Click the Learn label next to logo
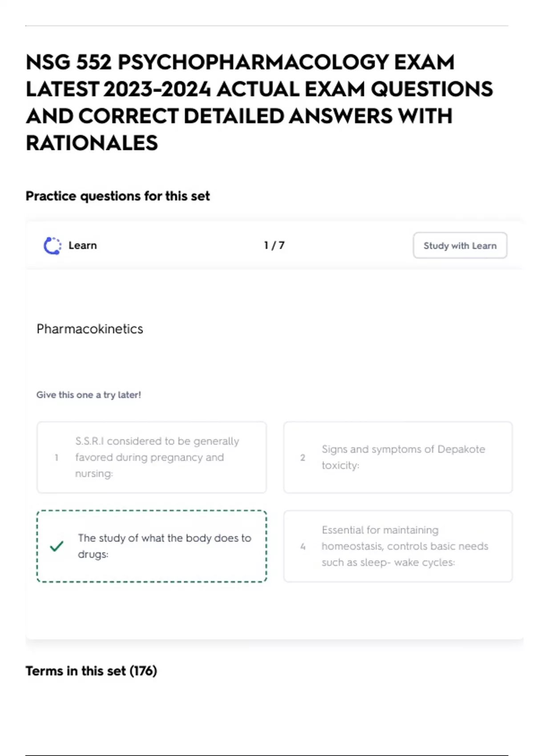 (82, 245)
